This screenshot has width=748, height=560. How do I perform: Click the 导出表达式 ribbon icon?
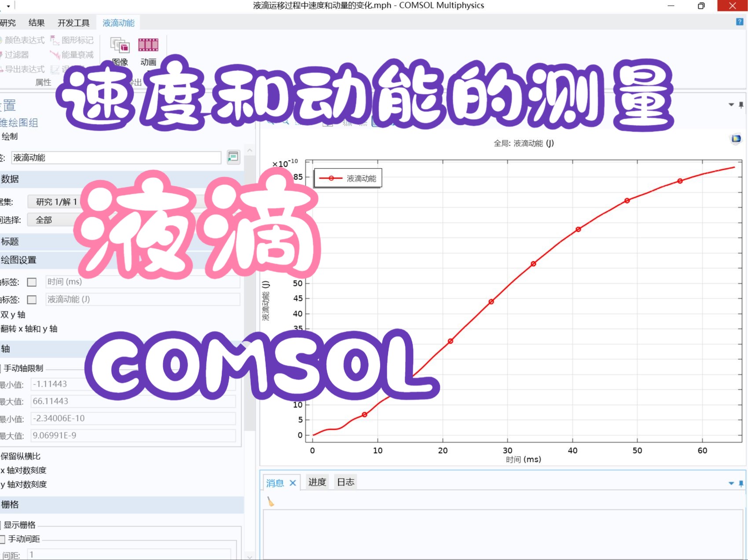click(x=24, y=69)
